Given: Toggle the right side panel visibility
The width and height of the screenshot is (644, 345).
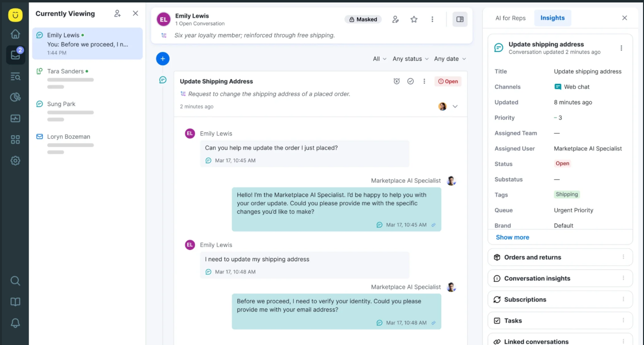Looking at the screenshot, I should click(x=460, y=19).
